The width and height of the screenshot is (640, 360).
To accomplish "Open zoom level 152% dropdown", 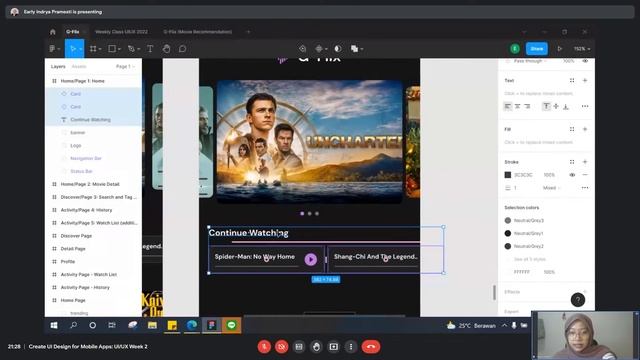I will pos(582,49).
